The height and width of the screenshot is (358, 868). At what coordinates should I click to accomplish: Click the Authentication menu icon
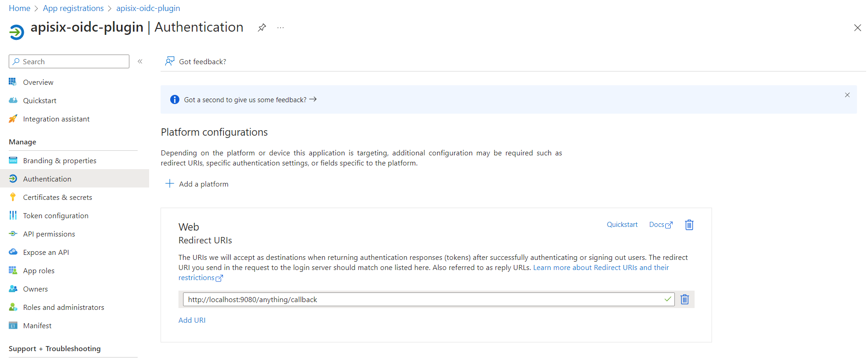pyautogui.click(x=13, y=179)
